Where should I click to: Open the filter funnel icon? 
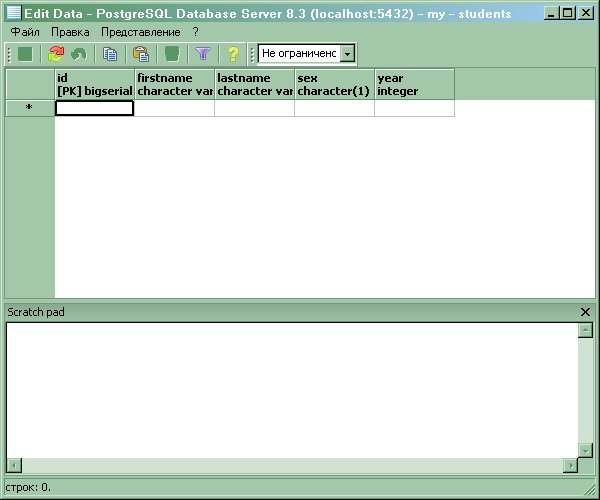coord(203,54)
